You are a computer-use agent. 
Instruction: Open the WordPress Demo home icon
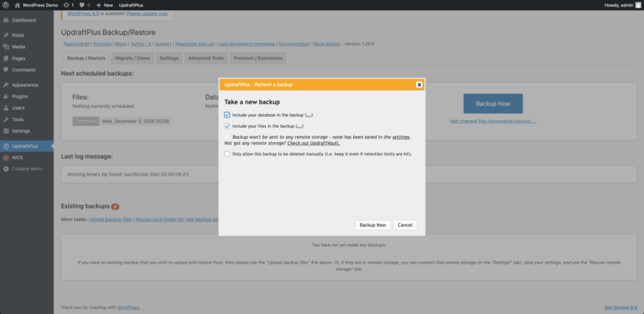(x=17, y=5)
